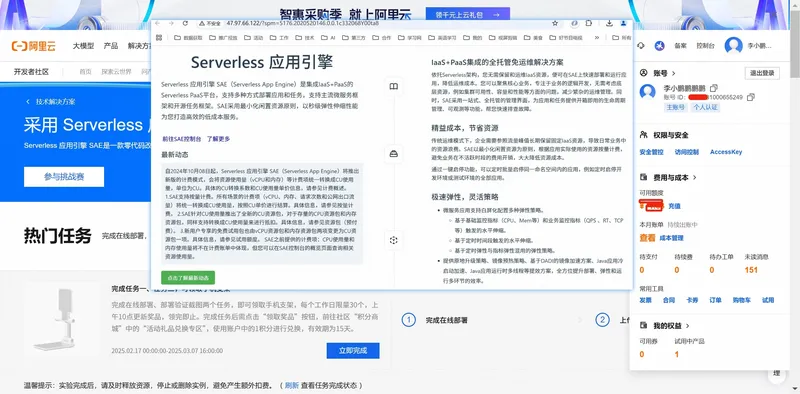800x394 pixels.
Task: Click the user avatar beside 李小鹏 in the top bar
Action: pos(733,45)
